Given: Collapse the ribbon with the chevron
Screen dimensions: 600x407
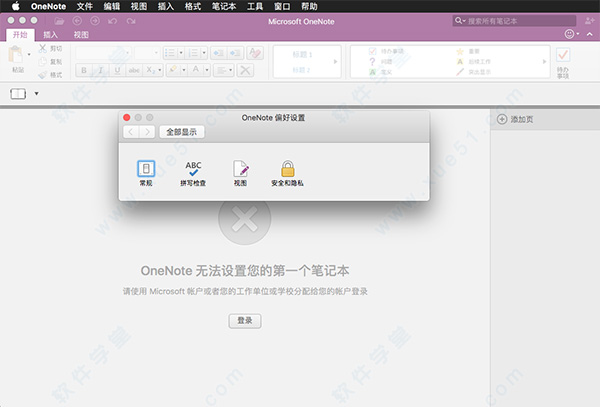Looking at the screenshot, I should pos(590,34).
